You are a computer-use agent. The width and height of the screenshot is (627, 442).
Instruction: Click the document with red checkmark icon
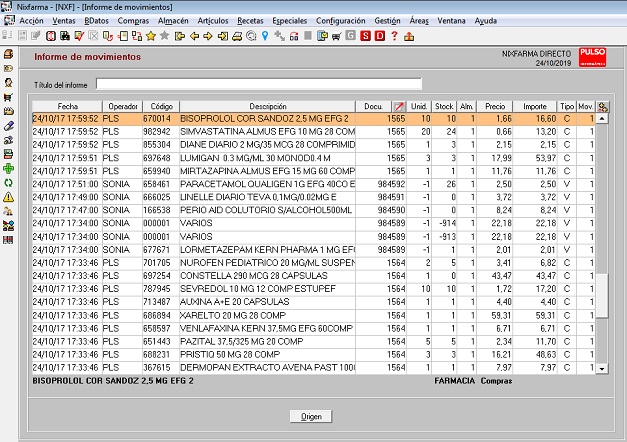coord(79,36)
